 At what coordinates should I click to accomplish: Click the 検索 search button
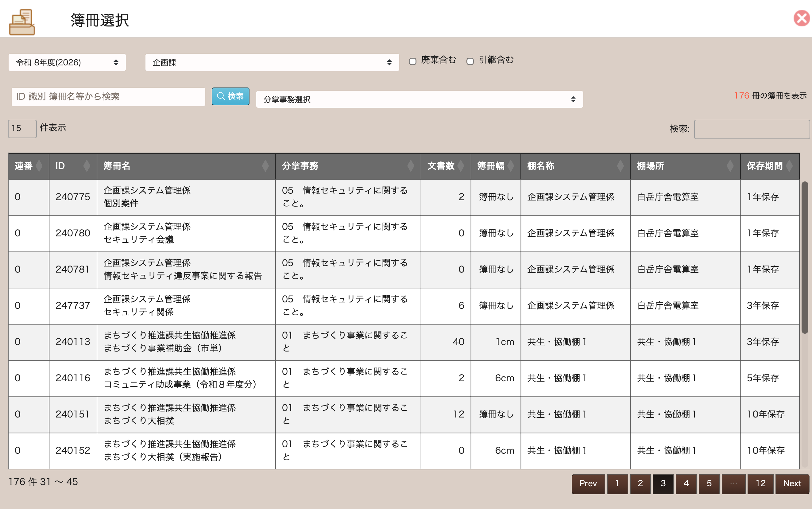tap(230, 96)
